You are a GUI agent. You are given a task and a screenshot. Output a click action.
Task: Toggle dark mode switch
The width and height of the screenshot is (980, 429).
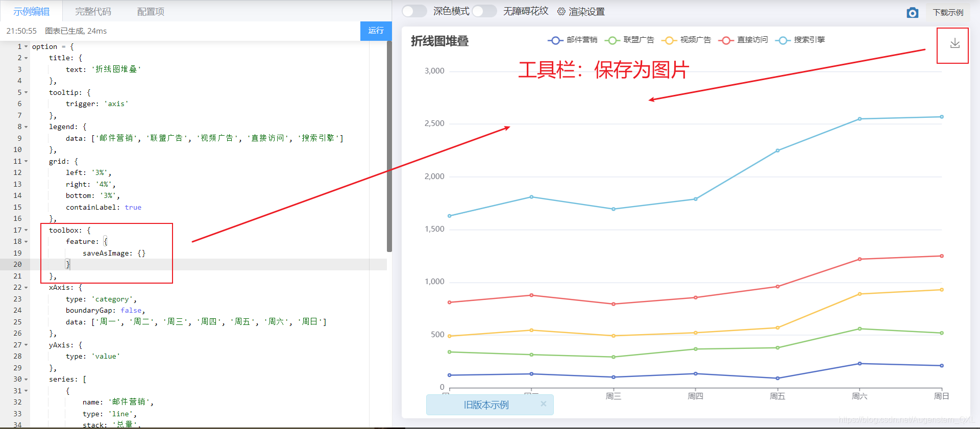click(x=414, y=11)
